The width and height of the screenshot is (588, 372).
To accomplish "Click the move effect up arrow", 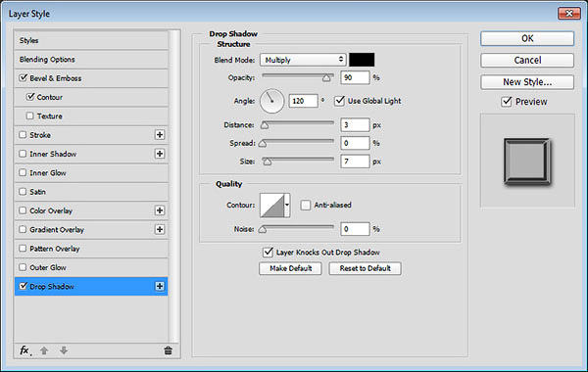I will [44, 350].
